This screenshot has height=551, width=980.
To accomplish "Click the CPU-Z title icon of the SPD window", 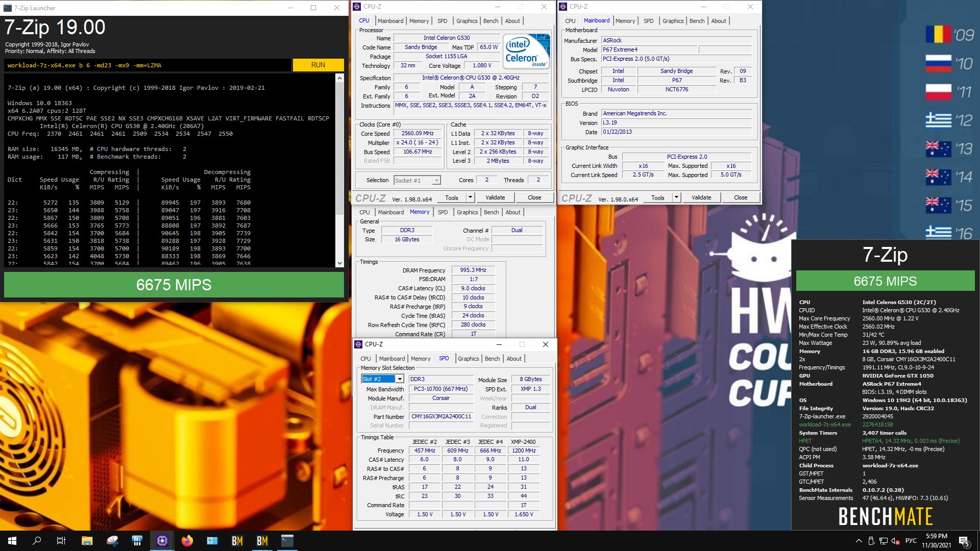I will coord(358,344).
